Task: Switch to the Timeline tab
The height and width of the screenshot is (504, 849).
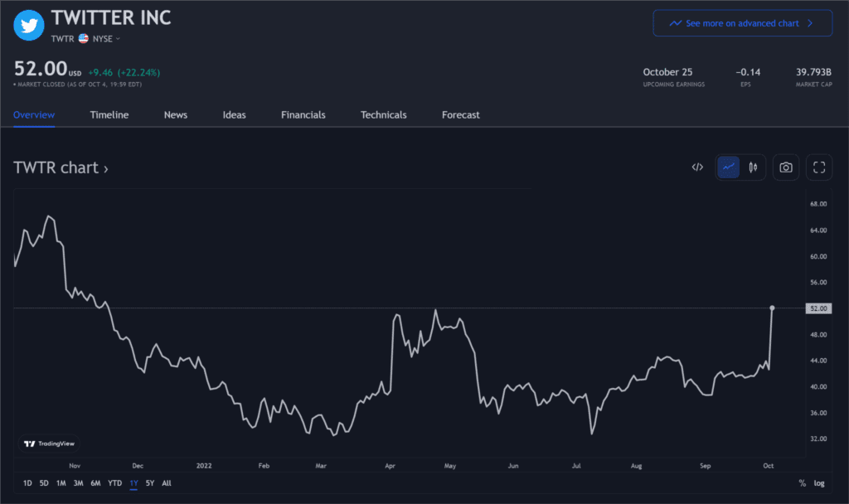Action: 109,114
